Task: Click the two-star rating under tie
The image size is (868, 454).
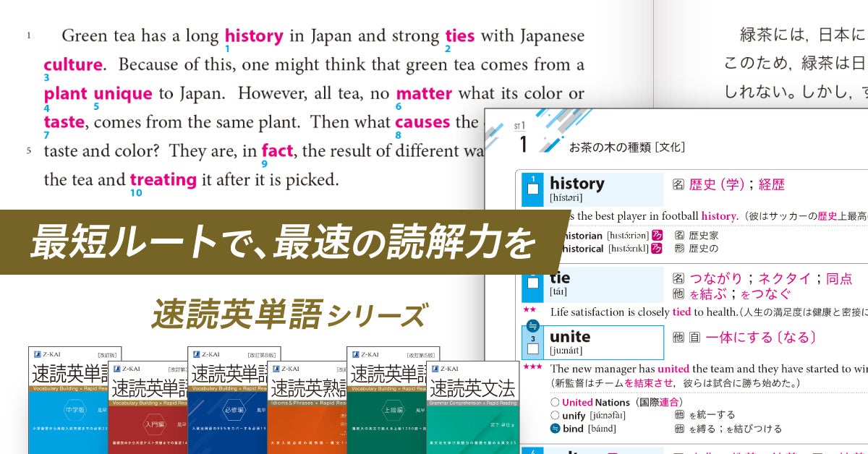Action: [x=529, y=309]
